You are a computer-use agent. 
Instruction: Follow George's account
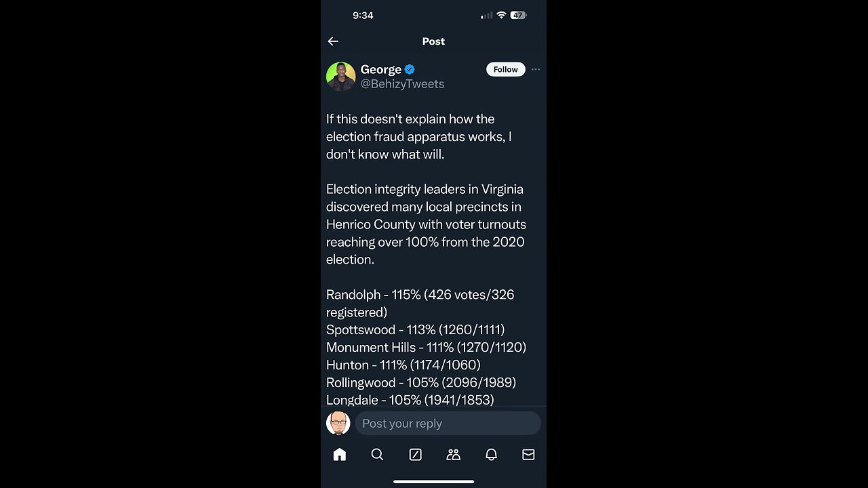pos(506,69)
